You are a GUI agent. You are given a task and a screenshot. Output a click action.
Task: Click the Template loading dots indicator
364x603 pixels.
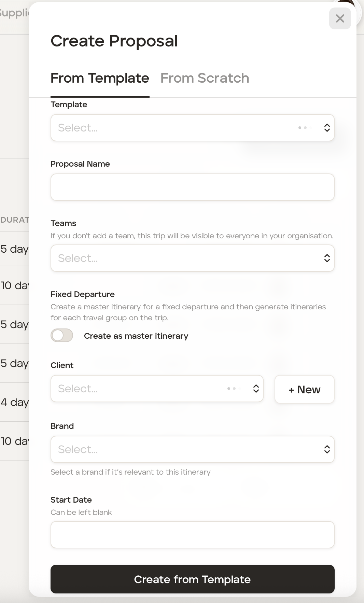pos(303,128)
